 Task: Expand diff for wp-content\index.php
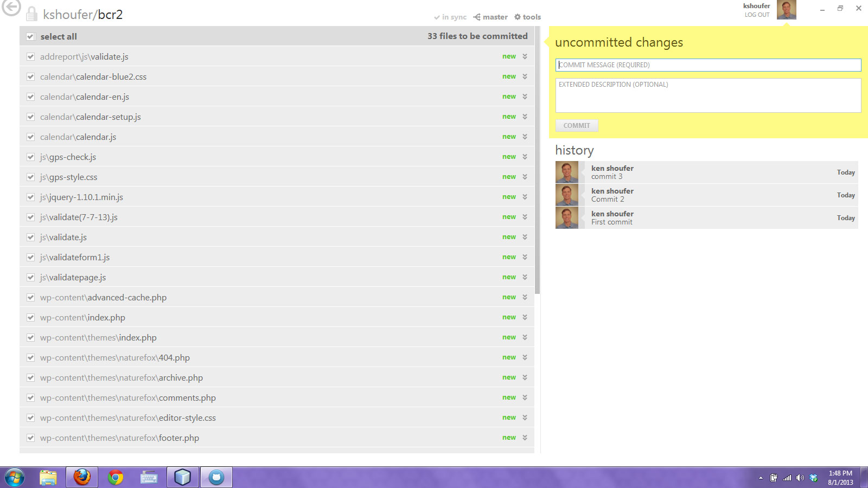(x=525, y=317)
